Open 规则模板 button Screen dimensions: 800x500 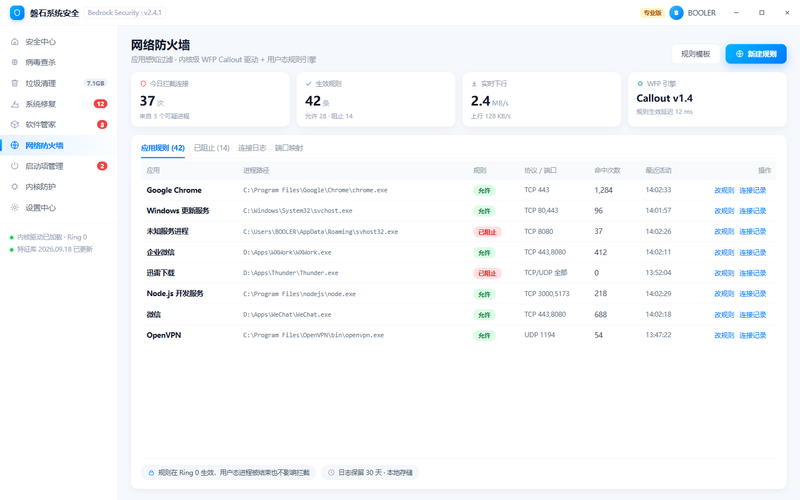pyautogui.click(x=695, y=54)
